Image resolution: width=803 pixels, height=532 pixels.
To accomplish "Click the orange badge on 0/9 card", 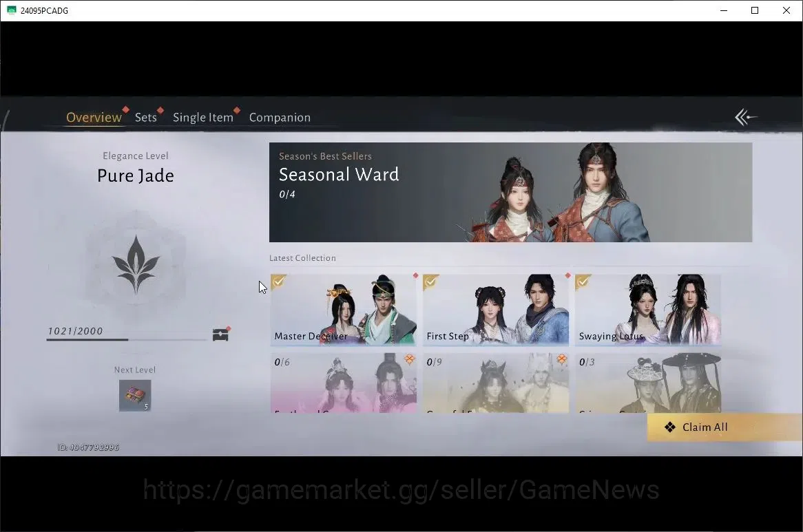I will 562,360.
